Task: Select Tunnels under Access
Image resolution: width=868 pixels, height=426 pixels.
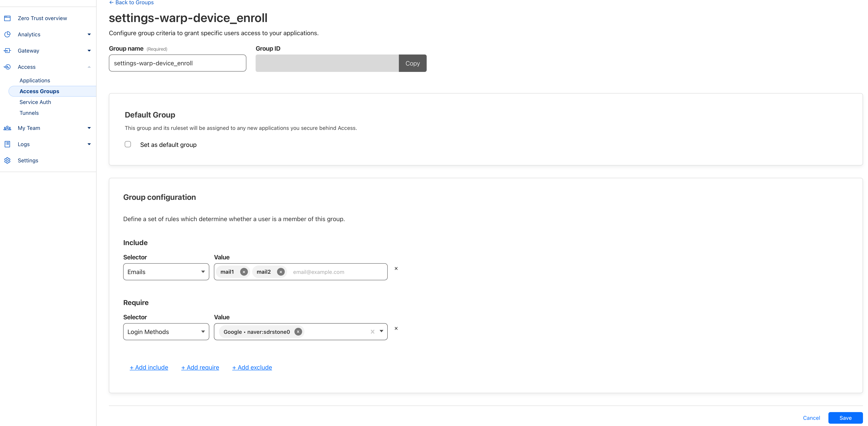Action: [x=29, y=113]
